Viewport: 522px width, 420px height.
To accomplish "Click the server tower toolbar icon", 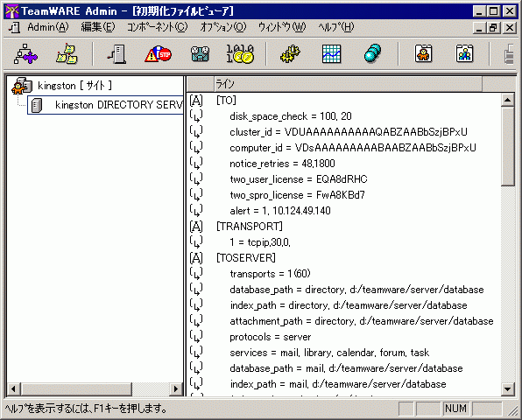I will point(117,54).
